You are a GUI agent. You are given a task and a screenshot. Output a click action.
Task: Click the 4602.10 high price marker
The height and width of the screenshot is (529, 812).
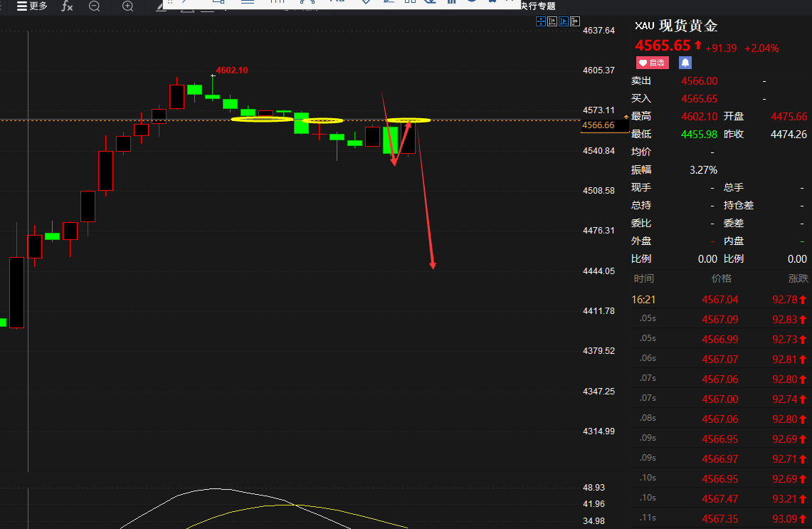(231, 70)
